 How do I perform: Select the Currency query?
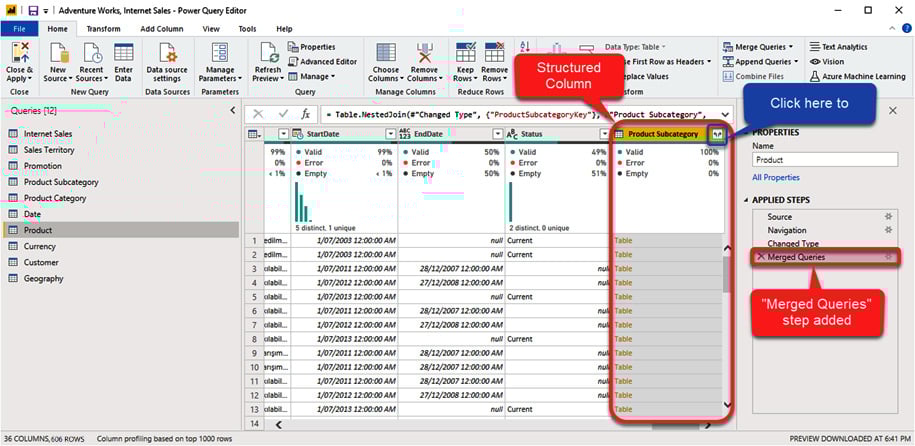(40, 246)
